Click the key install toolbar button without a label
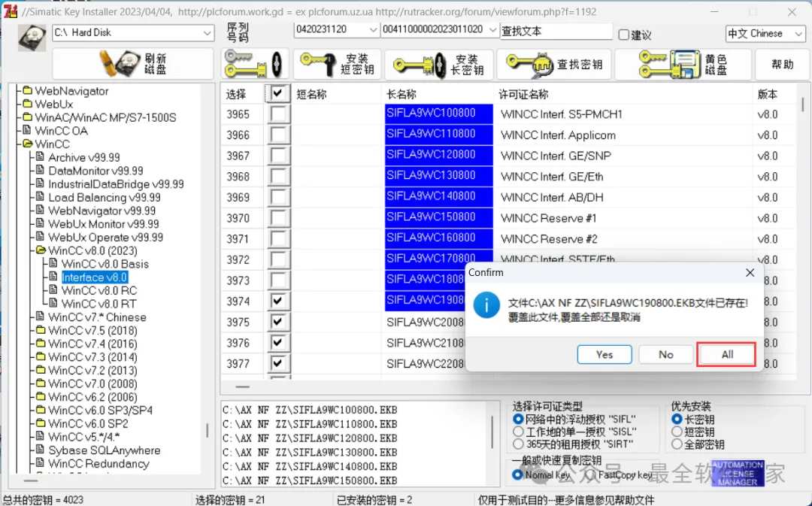The height and width of the screenshot is (506, 812). (x=254, y=64)
